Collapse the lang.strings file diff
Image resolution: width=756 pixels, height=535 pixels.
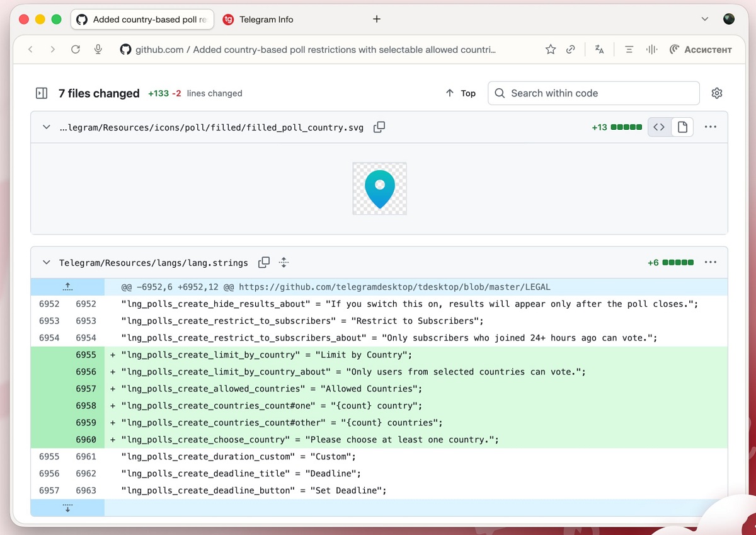[46, 263]
